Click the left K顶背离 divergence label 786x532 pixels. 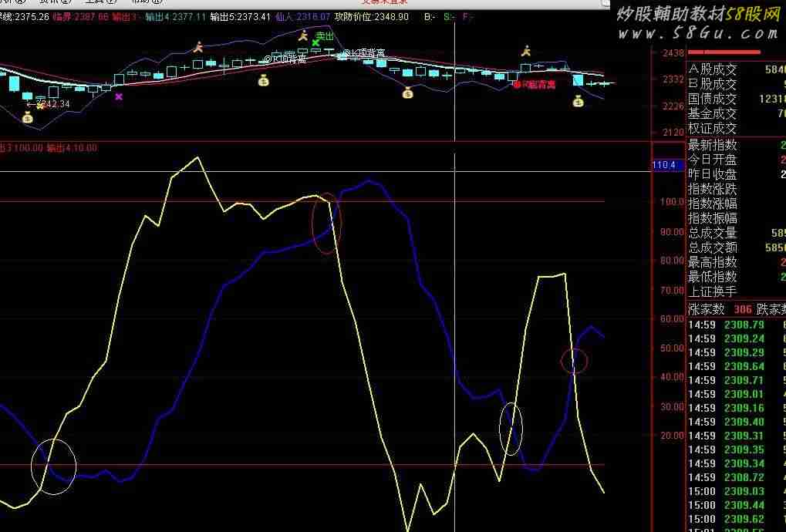285,59
